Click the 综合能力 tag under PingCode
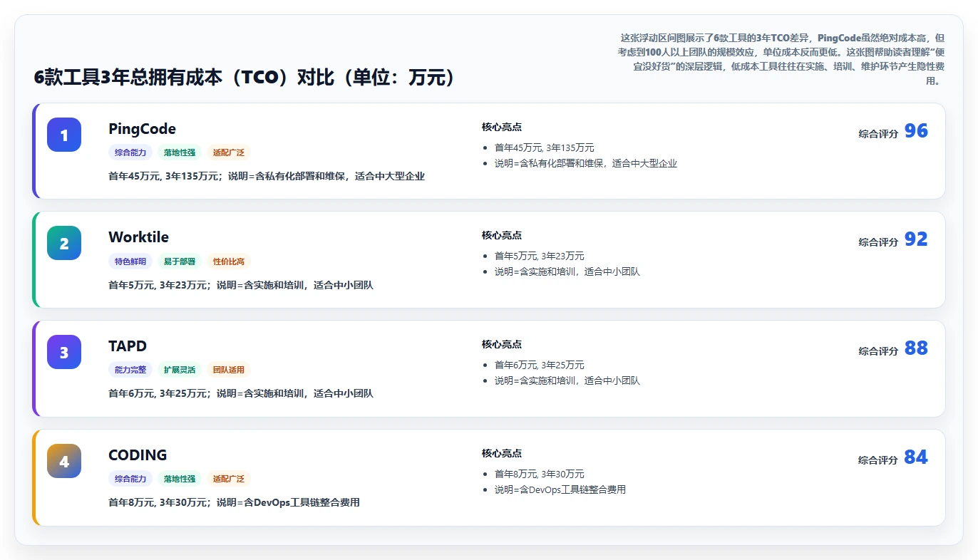Viewport: 978px width, 560px height. pyautogui.click(x=130, y=152)
